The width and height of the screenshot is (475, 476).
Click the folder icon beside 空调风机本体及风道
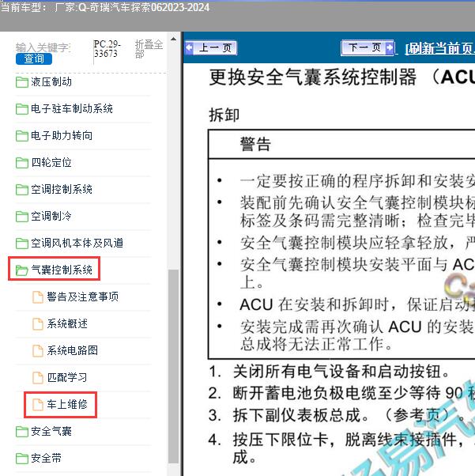[22, 243]
